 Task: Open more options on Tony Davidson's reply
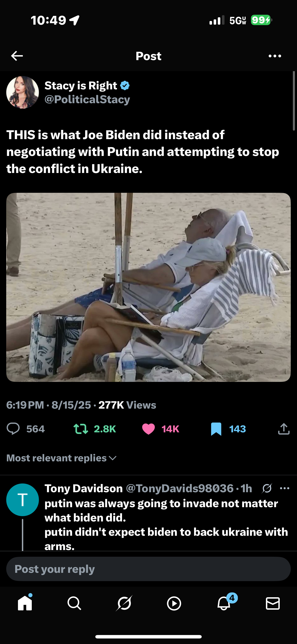tap(285, 488)
